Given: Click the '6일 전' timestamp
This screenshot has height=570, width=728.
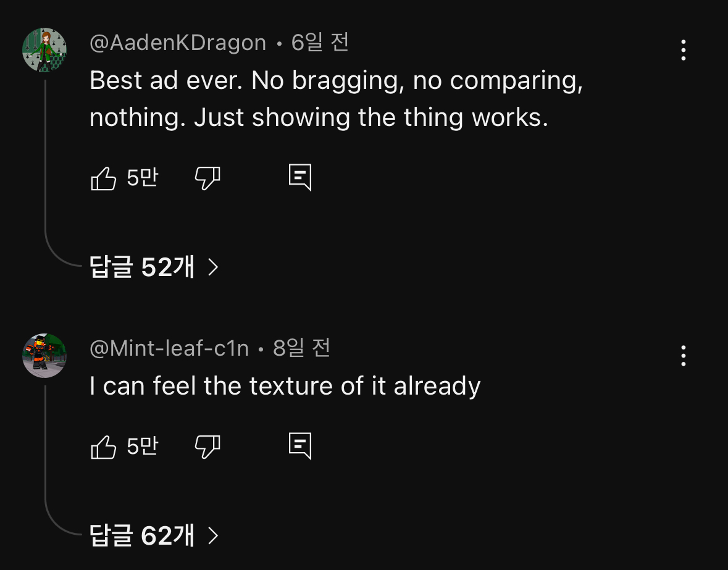Looking at the screenshot, I should pyautogui.click(x=320, y=43).
